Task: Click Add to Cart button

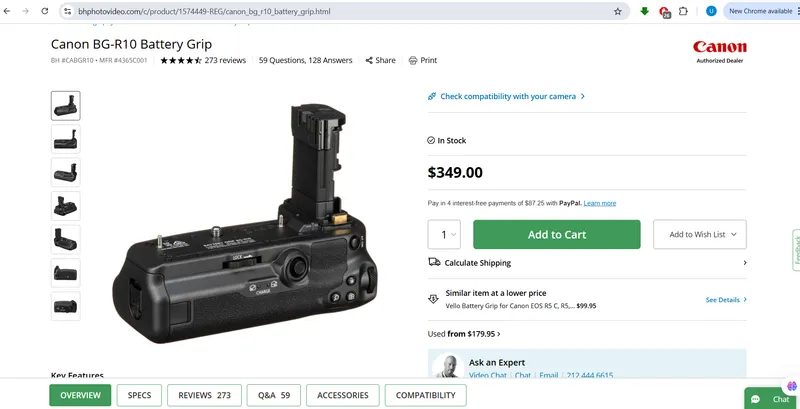Action: tap(557, 235)
